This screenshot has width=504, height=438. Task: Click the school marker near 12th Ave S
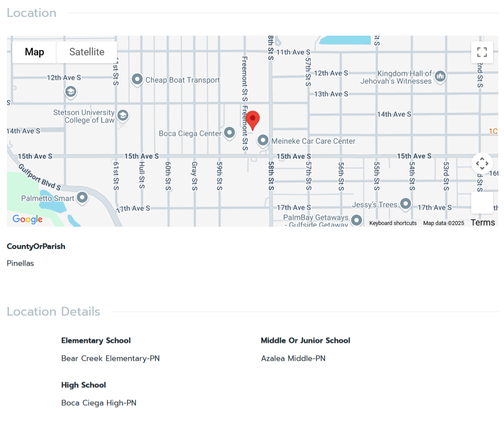71,92
